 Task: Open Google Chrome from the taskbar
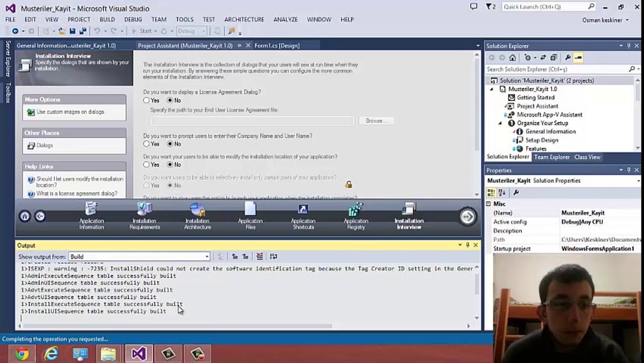[22, 354]
